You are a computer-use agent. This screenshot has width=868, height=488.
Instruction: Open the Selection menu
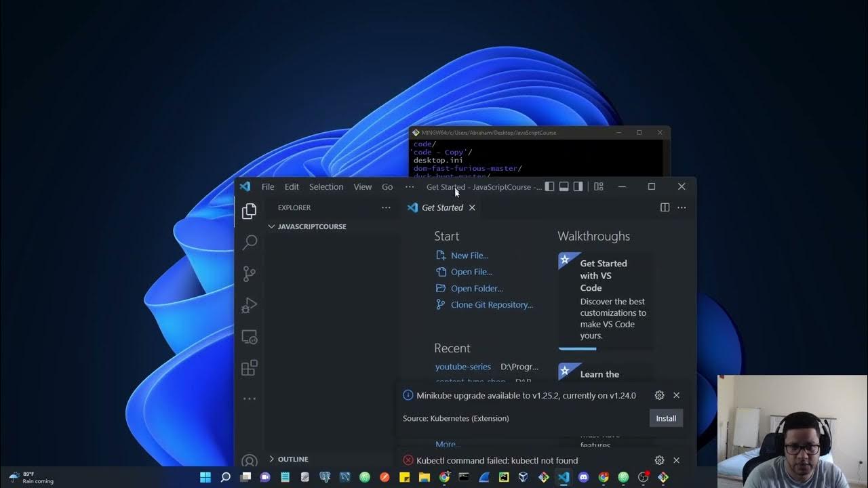(x=326, y=186)
